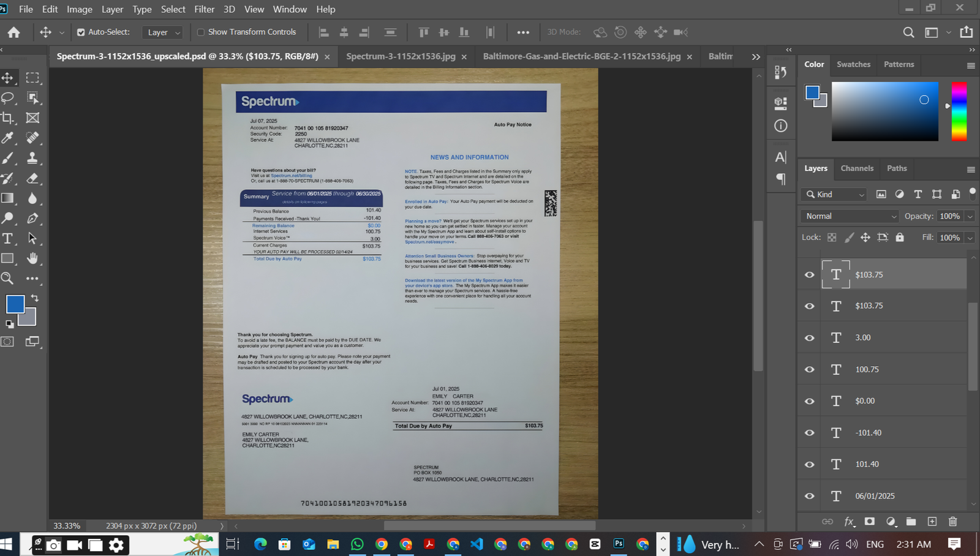Create a new layer button
The height and width of the screenshot is (556, 980).
(932, 522)
